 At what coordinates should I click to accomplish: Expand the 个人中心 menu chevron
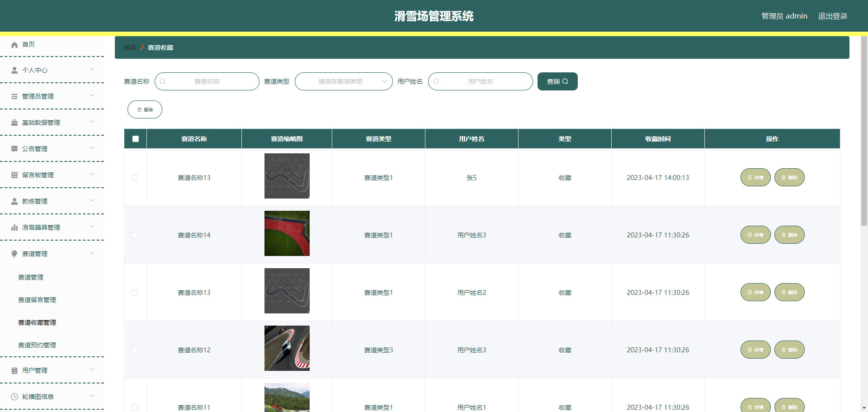pyautogui.click(x=92, y=69)
